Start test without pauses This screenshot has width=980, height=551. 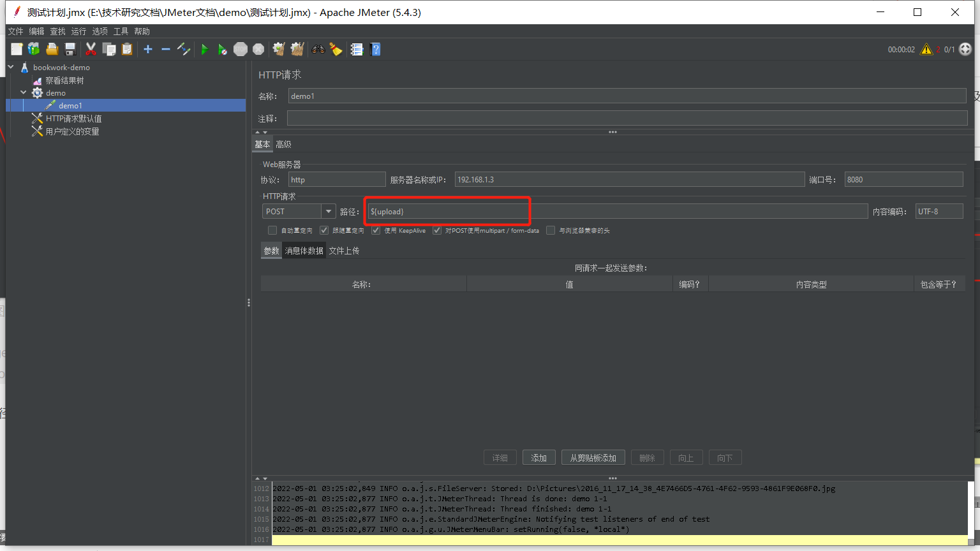[x=222, y=49]
